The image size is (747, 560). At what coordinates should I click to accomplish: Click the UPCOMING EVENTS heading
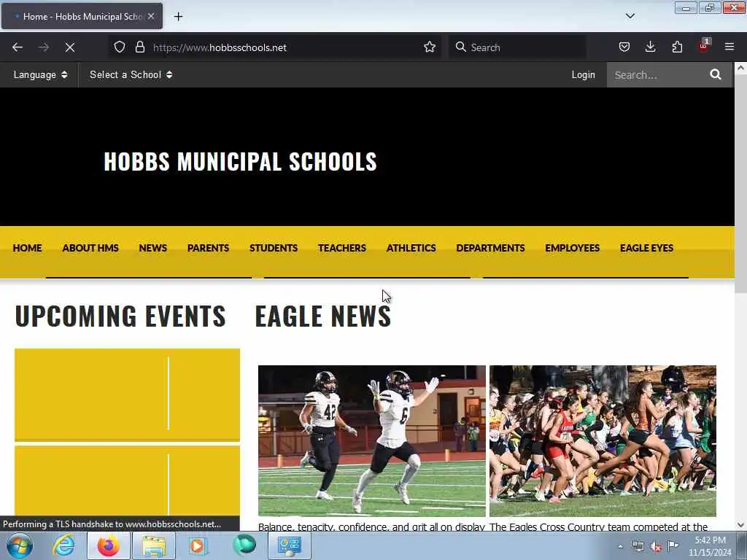(120, 316)
